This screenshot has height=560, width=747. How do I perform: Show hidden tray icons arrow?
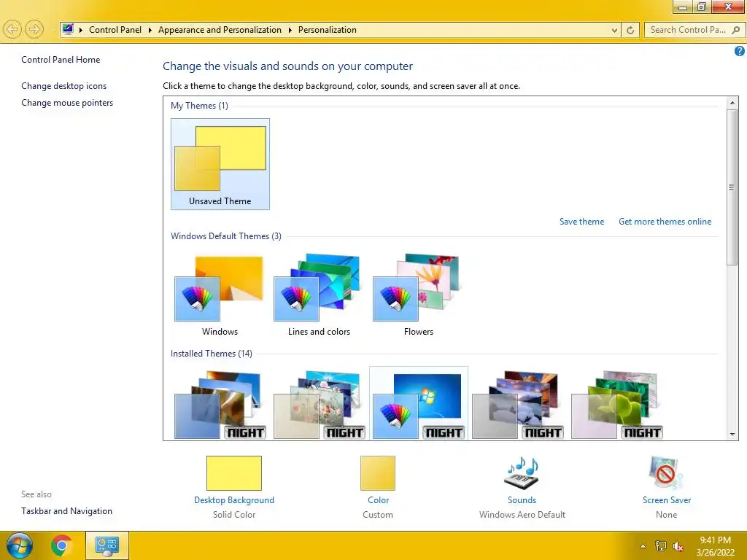(x=643, y=546)
